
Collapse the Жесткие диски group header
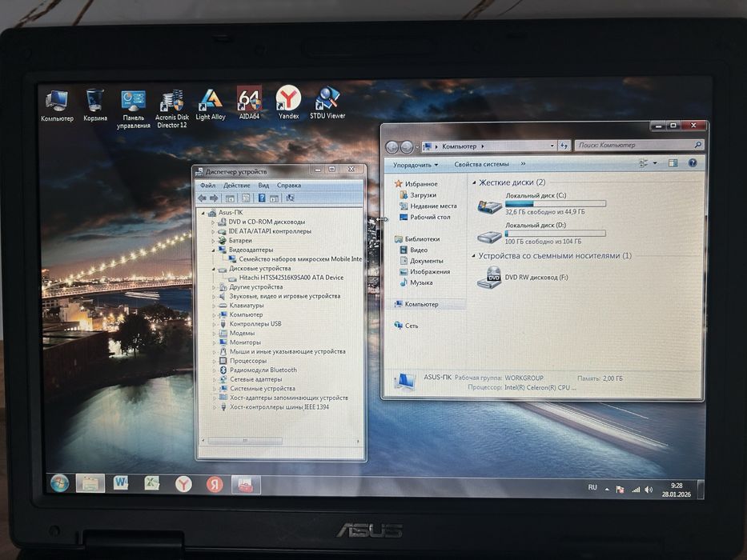pos(474,182)
